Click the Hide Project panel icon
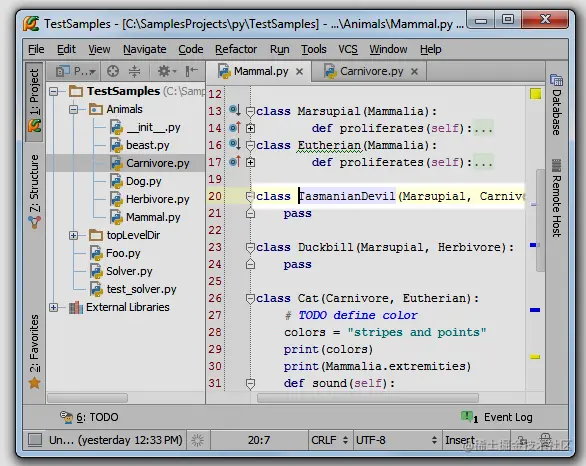586x466 pixels. pos(192,71)
